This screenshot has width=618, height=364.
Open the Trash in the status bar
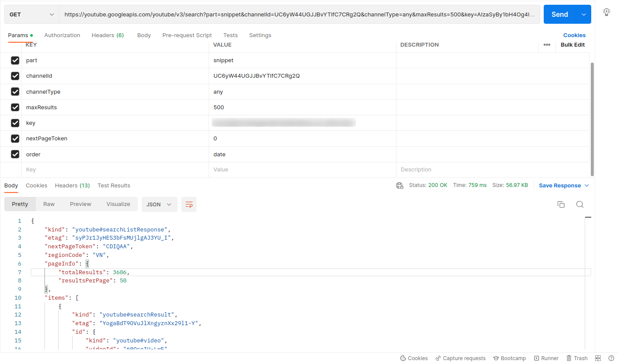[x=577, y=358]
